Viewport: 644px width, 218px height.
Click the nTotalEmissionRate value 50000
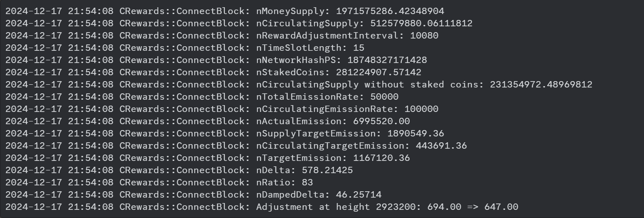coord(384,97)
